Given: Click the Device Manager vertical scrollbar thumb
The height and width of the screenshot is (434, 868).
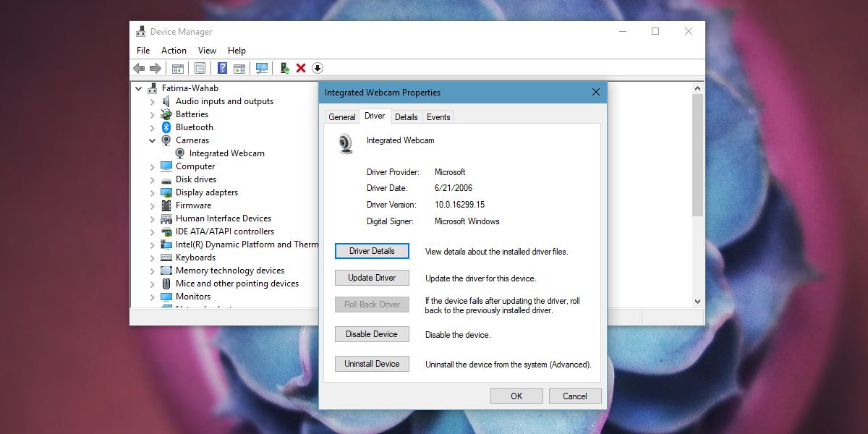Looking at the screenshot, I should pyautogui.click(x=697, y=154).
